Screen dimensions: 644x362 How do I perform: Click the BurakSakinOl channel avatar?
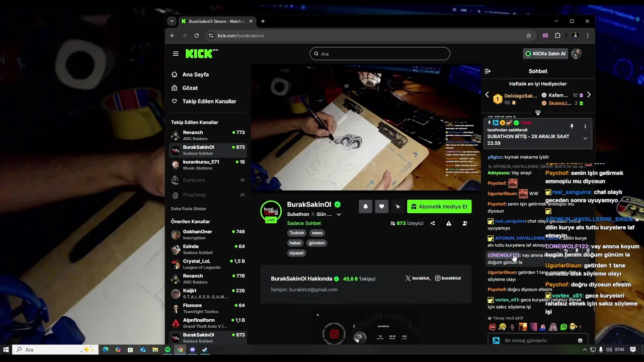point(271,211)
